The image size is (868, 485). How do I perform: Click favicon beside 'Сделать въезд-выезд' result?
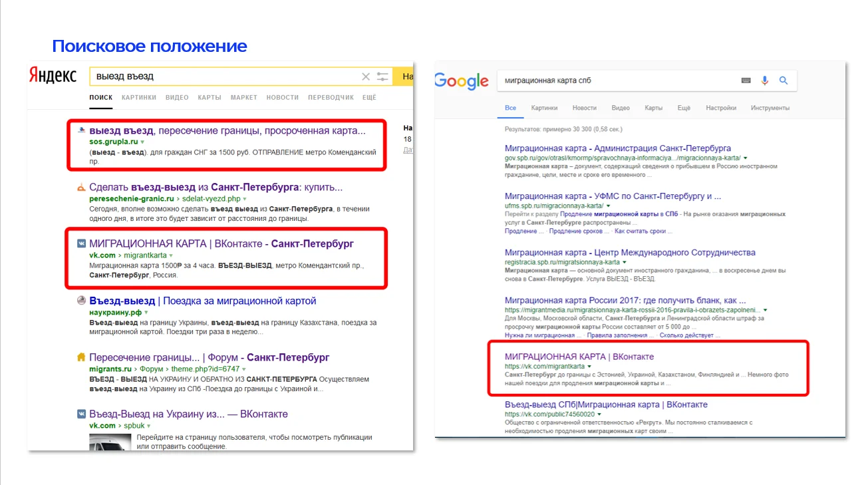(81, 188)
